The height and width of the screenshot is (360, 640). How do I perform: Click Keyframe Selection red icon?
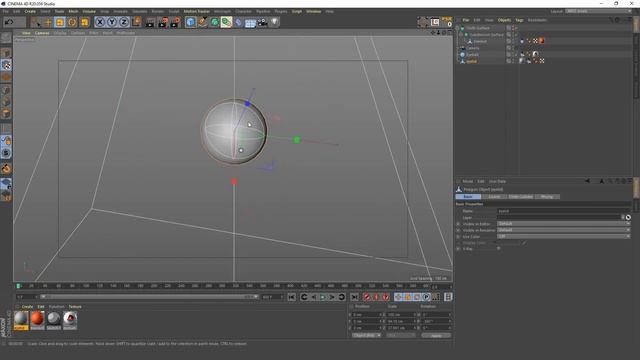coord(386,297)
